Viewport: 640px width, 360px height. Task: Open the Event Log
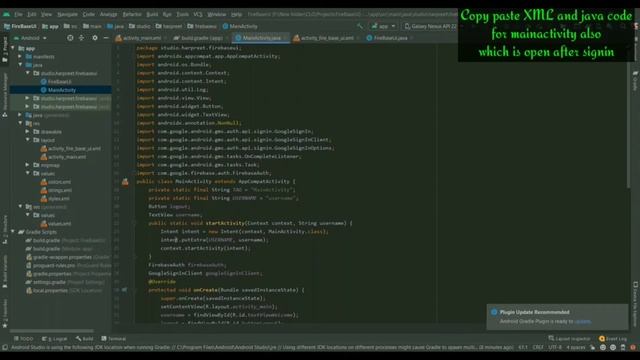tap(613, 339)
